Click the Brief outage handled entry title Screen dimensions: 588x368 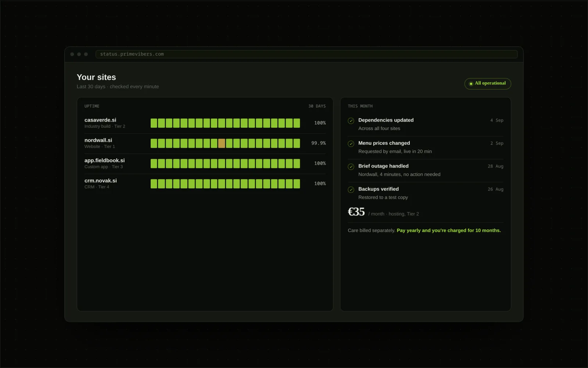pos(383,166)
